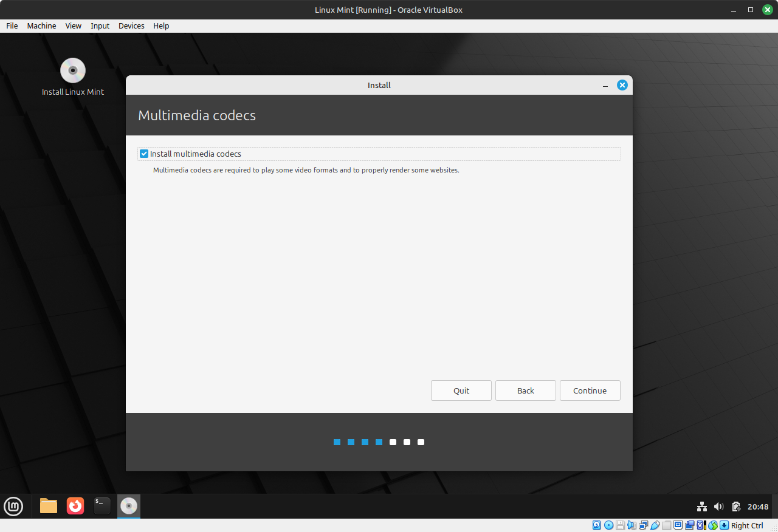This screenshot has width=778, height=532.
Task: Click the Multimedia codecs description text
Action: [x=306, y=170]
